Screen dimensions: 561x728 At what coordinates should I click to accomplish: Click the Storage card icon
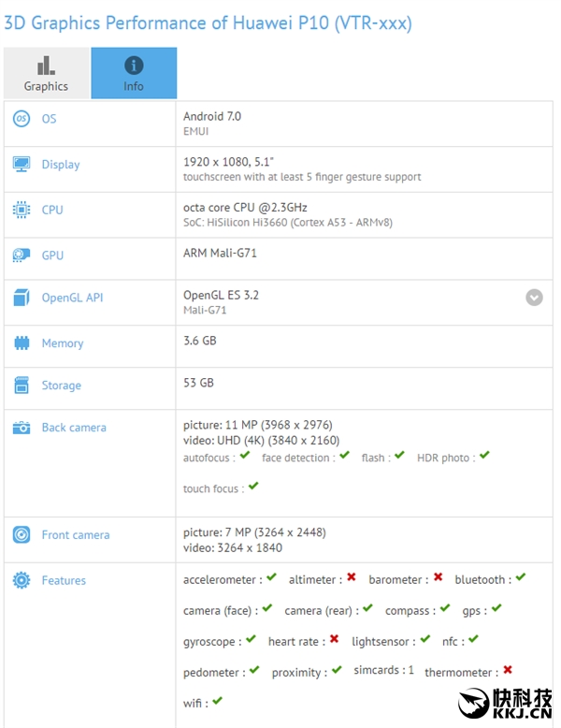click(22, 386)
